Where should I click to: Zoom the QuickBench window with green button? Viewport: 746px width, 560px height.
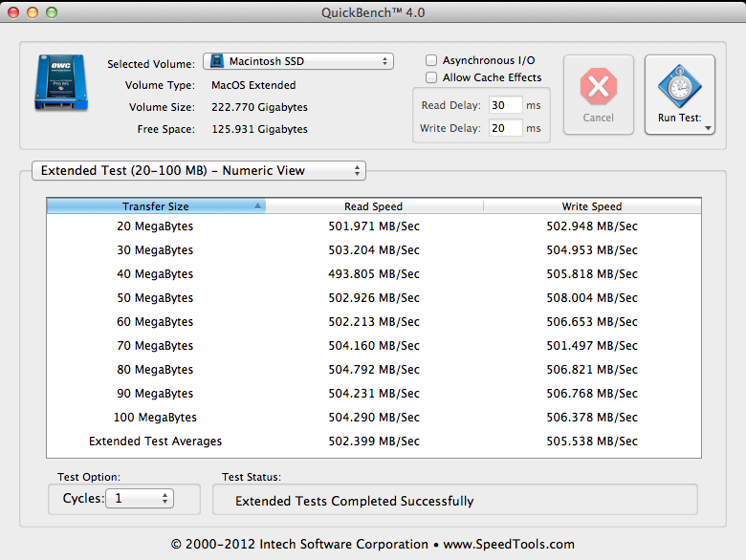coord(52,12)
